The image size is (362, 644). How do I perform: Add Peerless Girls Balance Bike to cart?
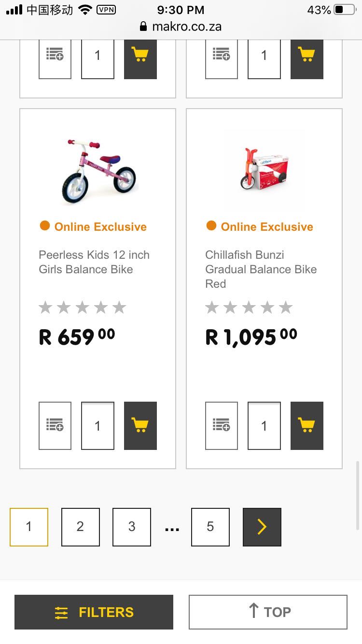140,425
